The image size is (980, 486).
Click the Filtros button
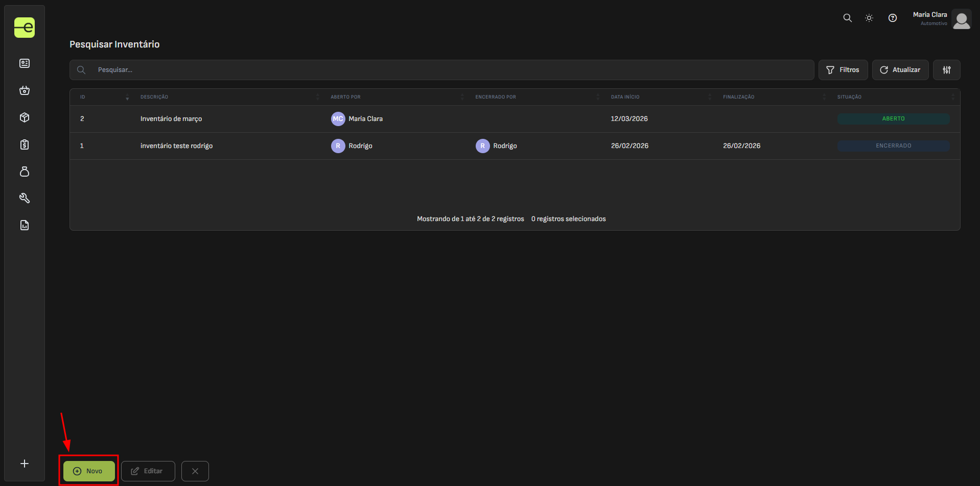[843, 70]
